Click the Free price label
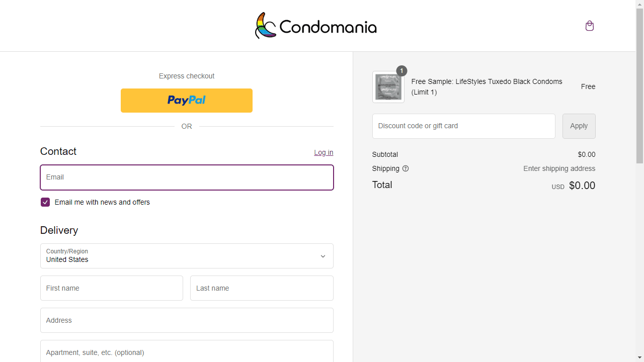This screenshot has height=362, width=644. [x=588, y=86]
